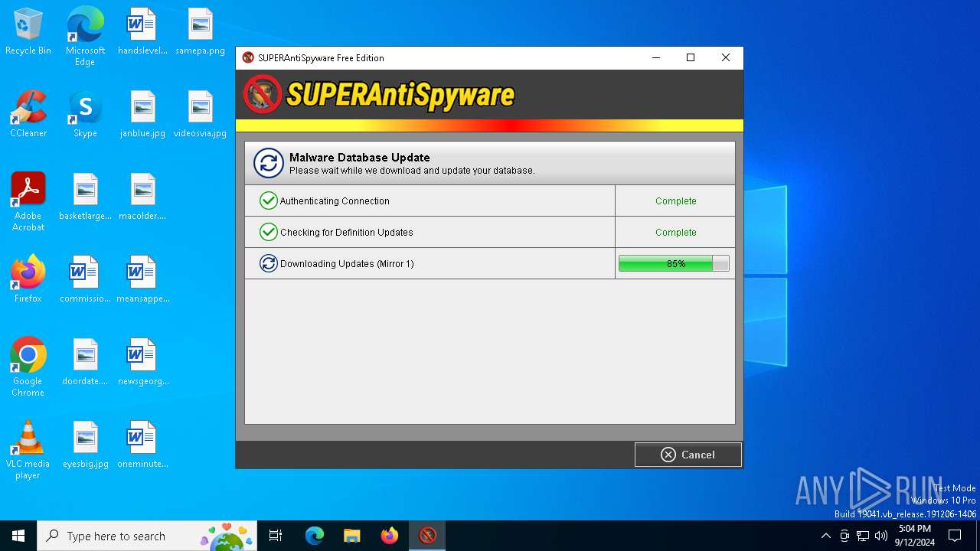Click the Cancel button
The height and width of the screenshot is (551, 980).
coord(688,455)
